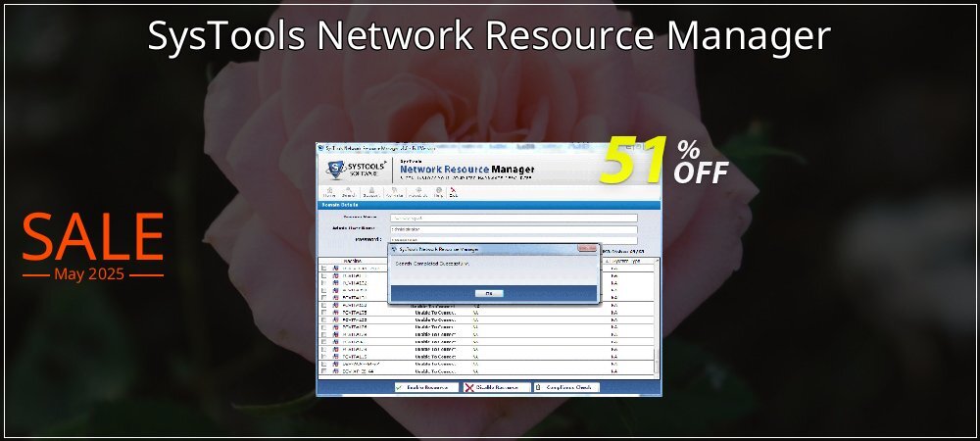This screenshot has height=441, width=980.
Task: Select the 'Search Completed Successfully' message text
Action: coord(432,264)
